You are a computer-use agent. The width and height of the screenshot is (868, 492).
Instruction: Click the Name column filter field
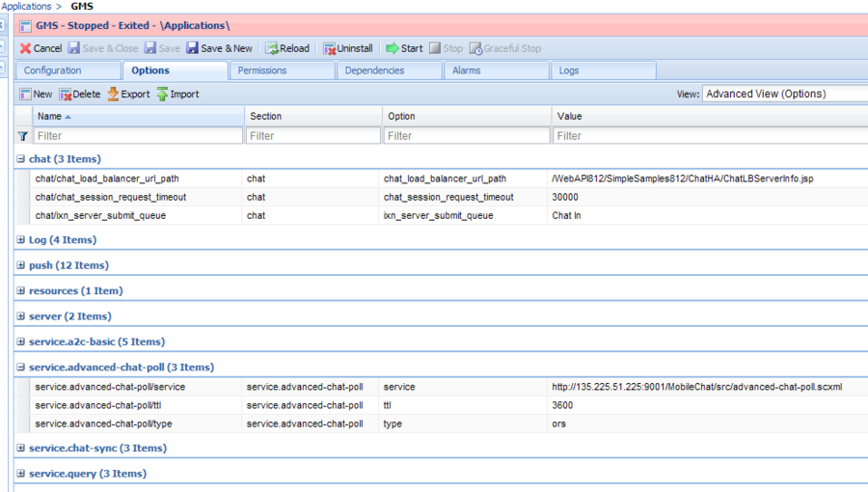click(x=138, y=136)
